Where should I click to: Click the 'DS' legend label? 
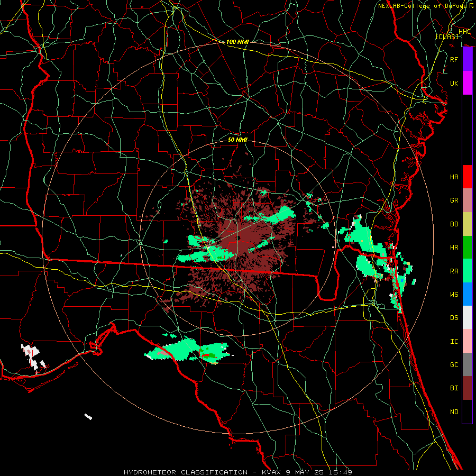(454, 318)
